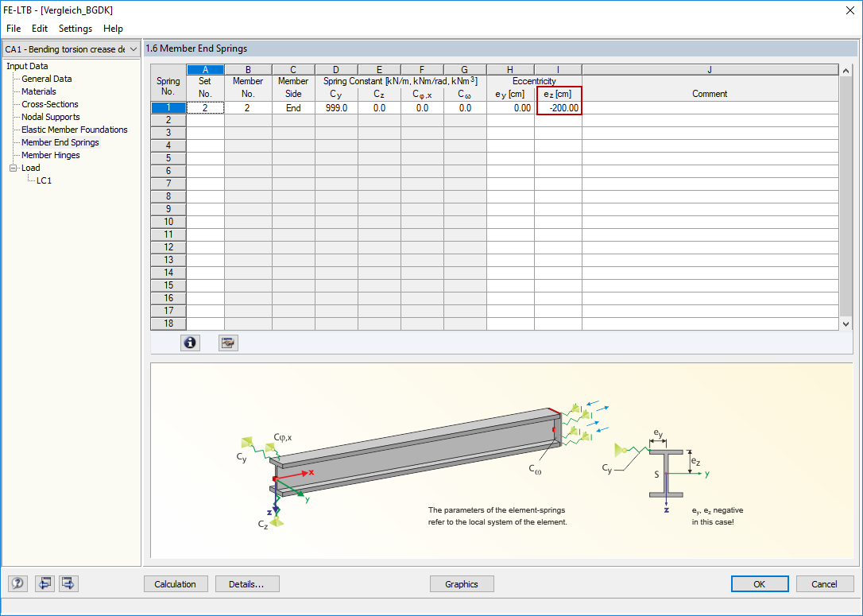
Task: Open Cross-Sections tree item
Action: (x=50, y=104)
